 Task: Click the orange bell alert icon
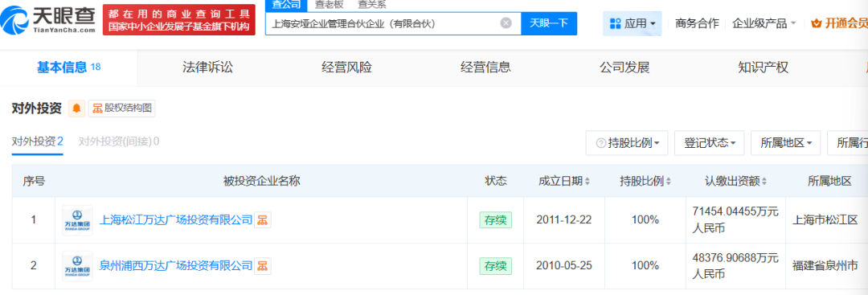click(76, 109)
